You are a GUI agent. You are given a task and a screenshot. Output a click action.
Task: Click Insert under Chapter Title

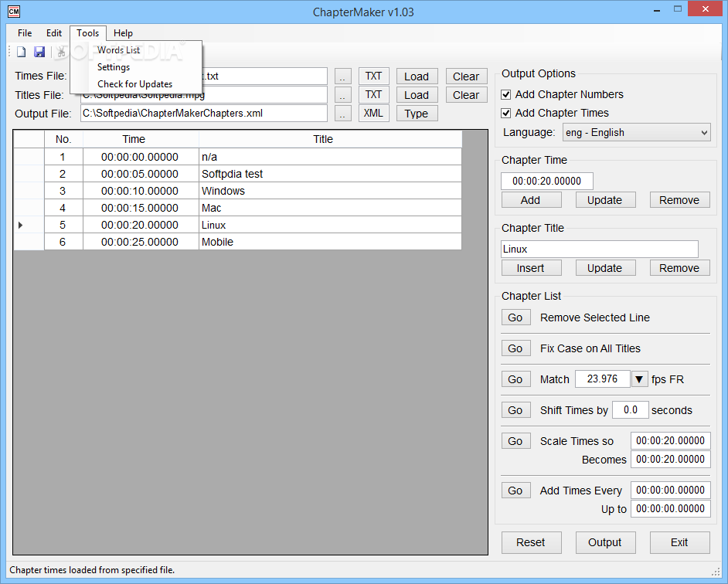click(x=531, y=268)
